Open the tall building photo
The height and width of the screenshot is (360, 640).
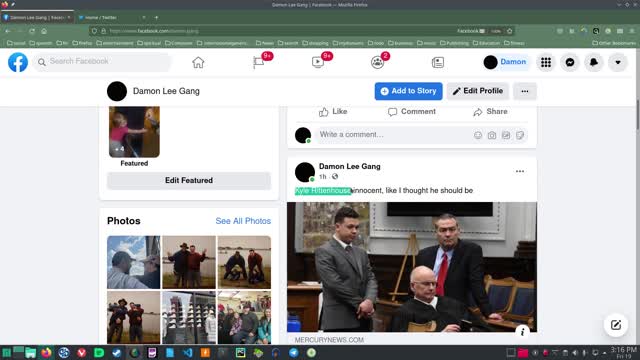pyautogui.click(x=189, y=317)
